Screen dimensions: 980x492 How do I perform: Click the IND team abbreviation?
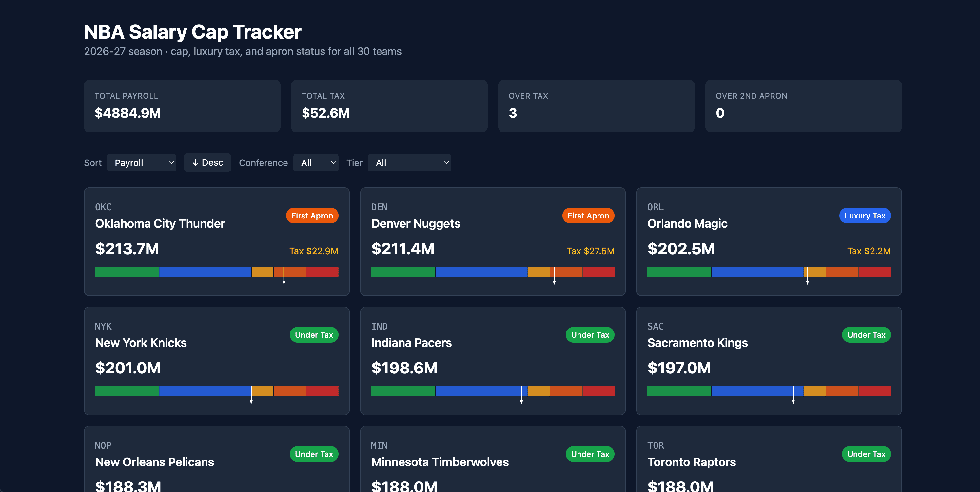[379, 326]
